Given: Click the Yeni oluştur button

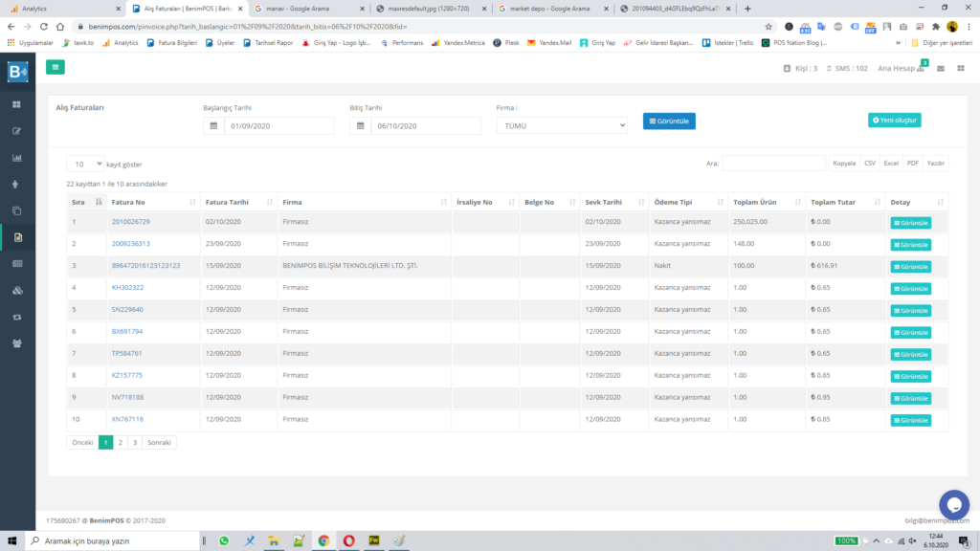Looking at the screenshot, I should [x=895, y=120].
